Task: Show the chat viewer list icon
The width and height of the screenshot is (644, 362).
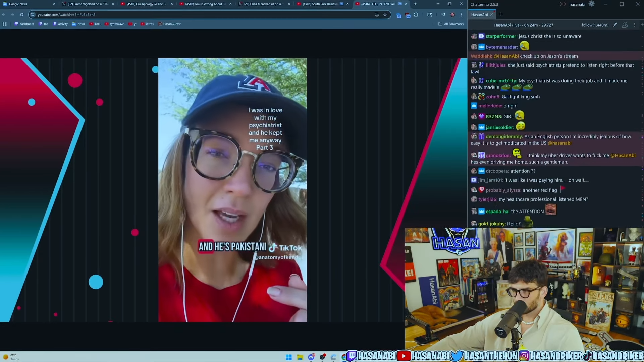Action: (x=625, y=25)
